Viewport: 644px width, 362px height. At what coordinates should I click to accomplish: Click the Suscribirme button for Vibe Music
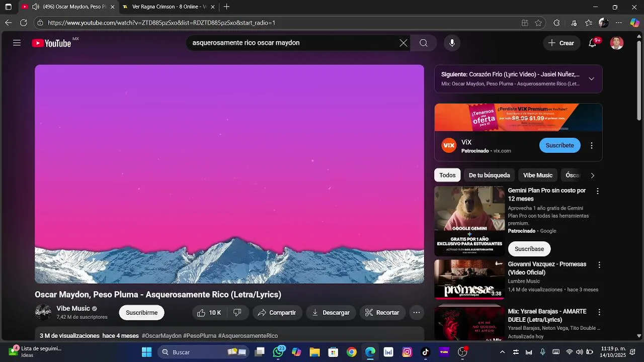(x=142, y=313)
